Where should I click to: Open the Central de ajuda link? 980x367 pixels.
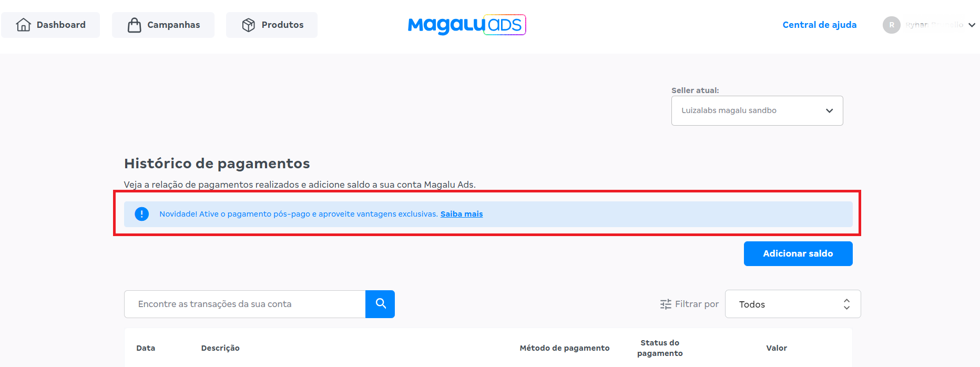tap(820, 25)
